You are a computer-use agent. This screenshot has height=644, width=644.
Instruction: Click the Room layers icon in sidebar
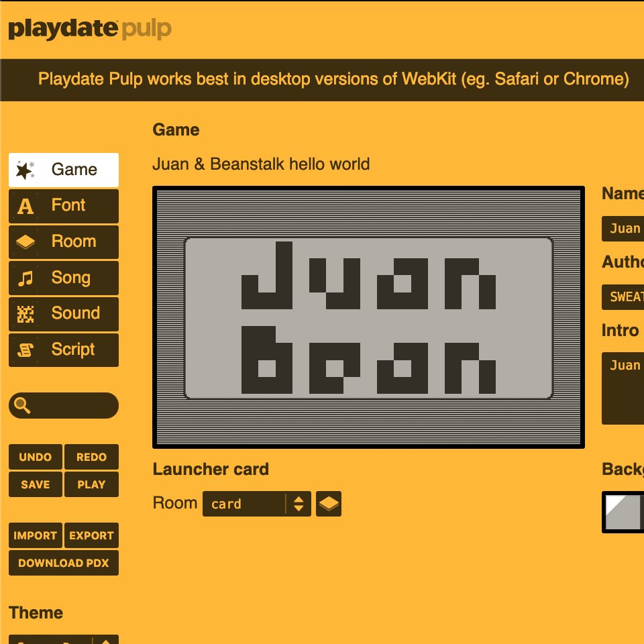tap(25, 242)
